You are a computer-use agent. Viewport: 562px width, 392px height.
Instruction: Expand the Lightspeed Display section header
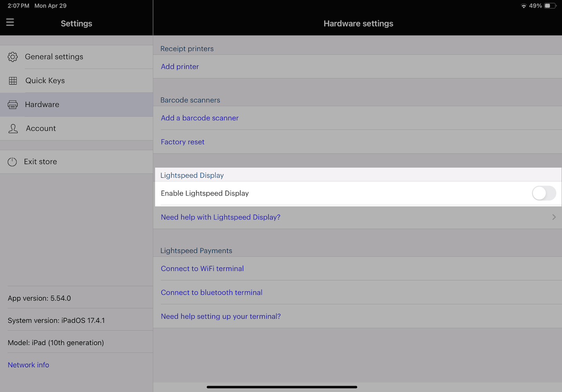pos(192,175)
